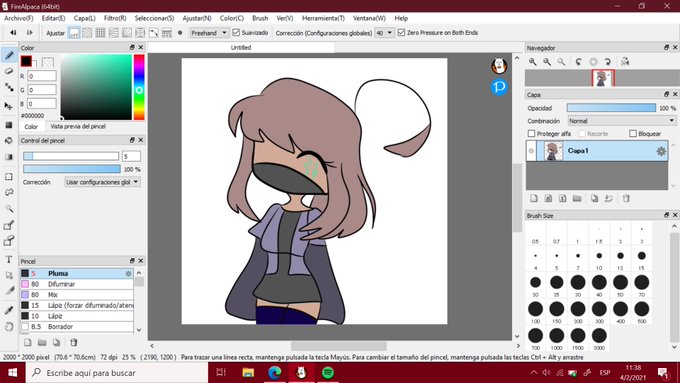Select the Hand pan tool
680x383 pixels.
coord(9,326)
